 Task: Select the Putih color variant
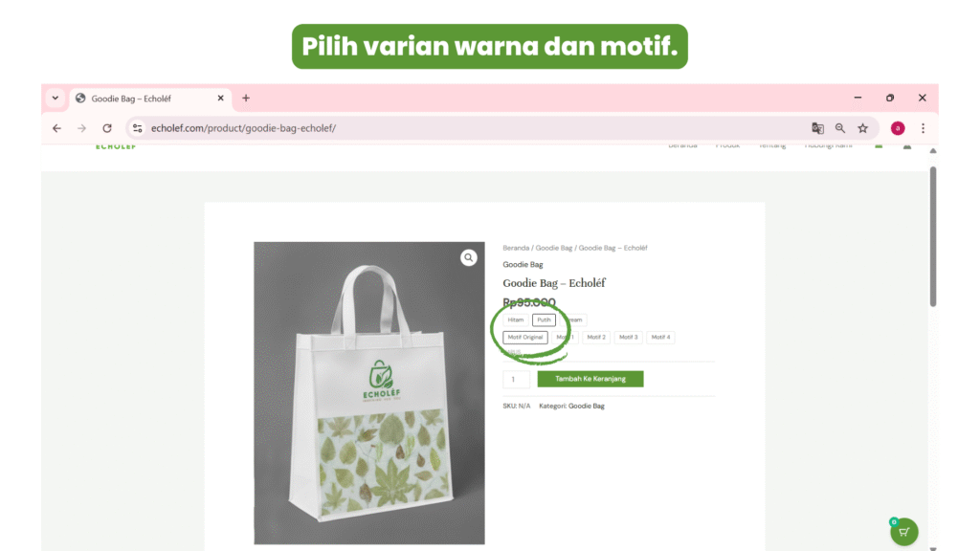click(544, 320)
